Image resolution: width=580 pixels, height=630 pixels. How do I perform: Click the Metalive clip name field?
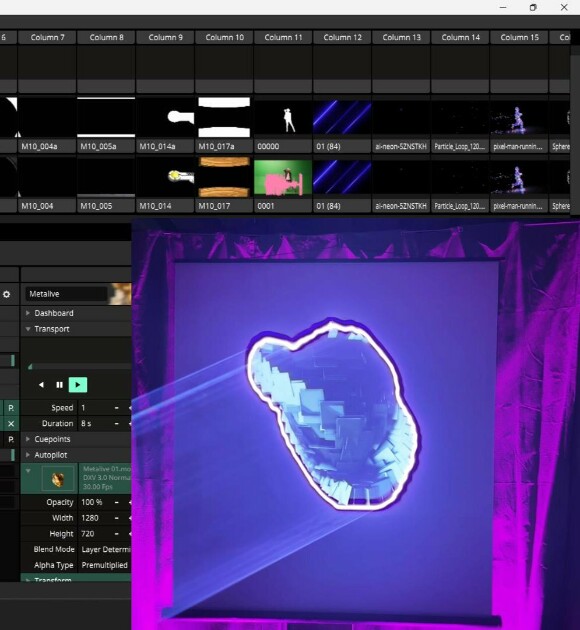(66, 294)
